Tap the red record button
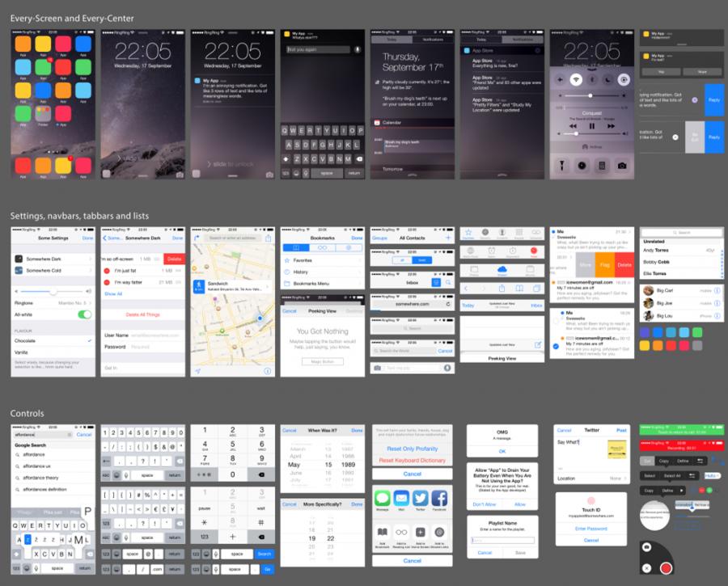The width and height of the screenshot is (728, 586). pyautogui.click(x=666, y=568)
